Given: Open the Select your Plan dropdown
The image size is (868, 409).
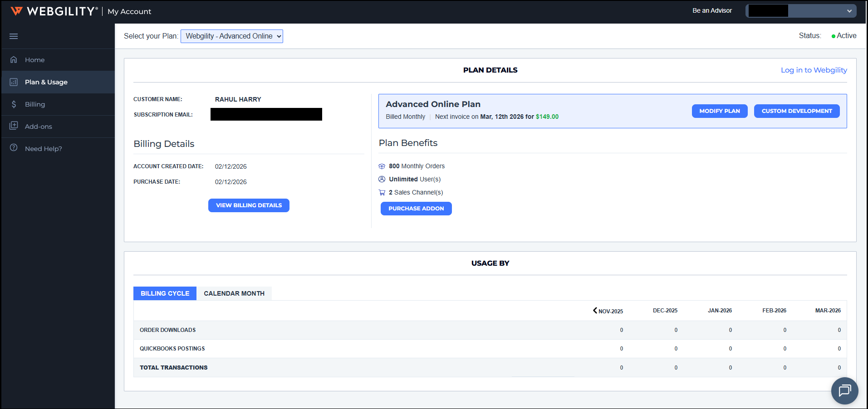Looking at the screenshot, I should 231,36.
